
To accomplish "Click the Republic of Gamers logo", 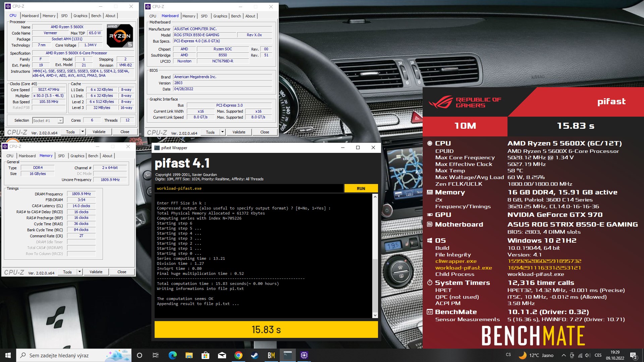I will pos(465,102).
